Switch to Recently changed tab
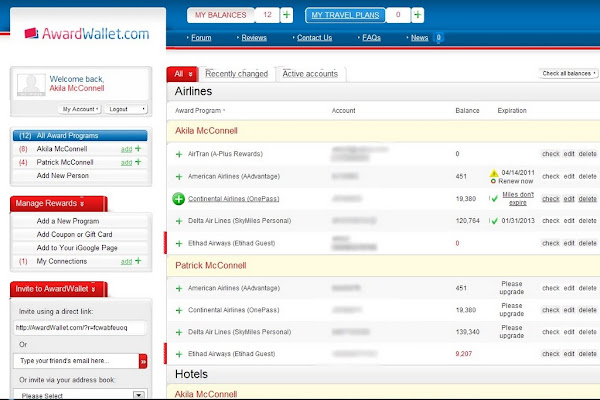Image resolution: width=600 pixels, height=400 pixels. pyautogui.click(x=236, y=73)
